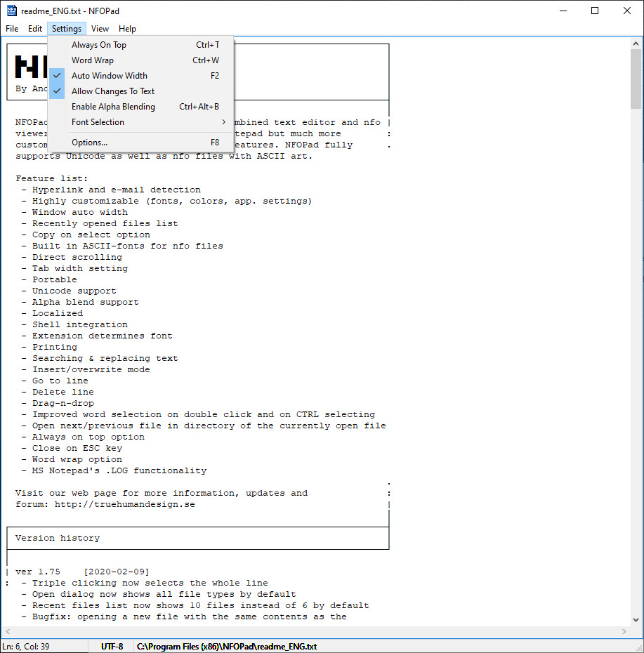The image size is (644, 653).
Task: Click the vertical scrollbar up arrow
Action: point(636,44)
